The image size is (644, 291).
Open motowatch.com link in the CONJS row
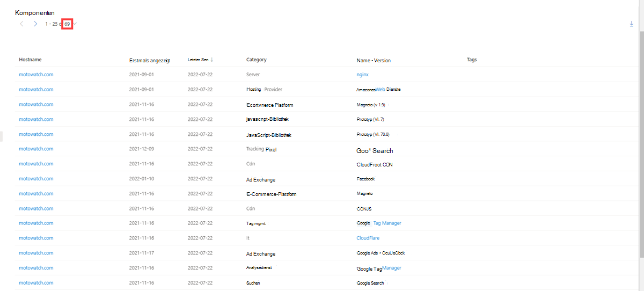(x=36, y=208)
